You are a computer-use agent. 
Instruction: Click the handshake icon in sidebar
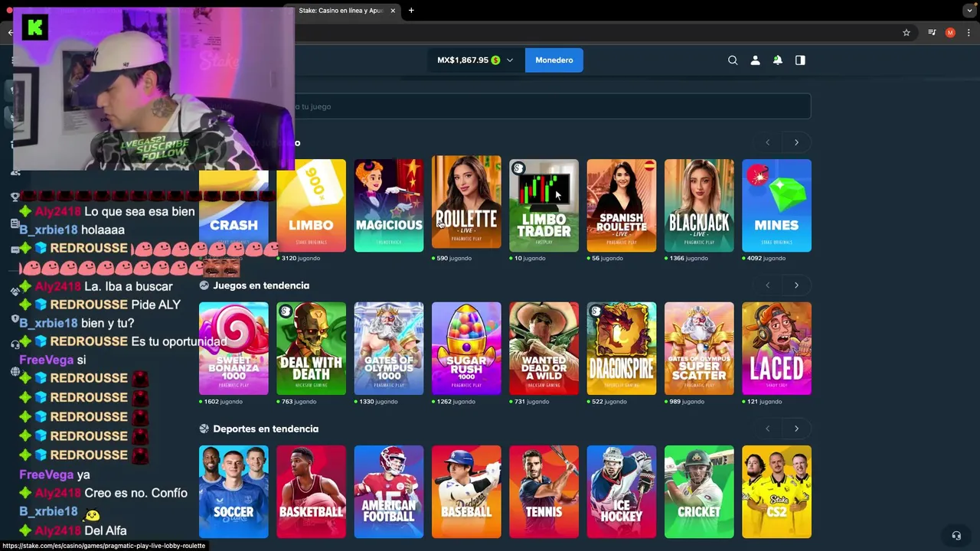15,291
